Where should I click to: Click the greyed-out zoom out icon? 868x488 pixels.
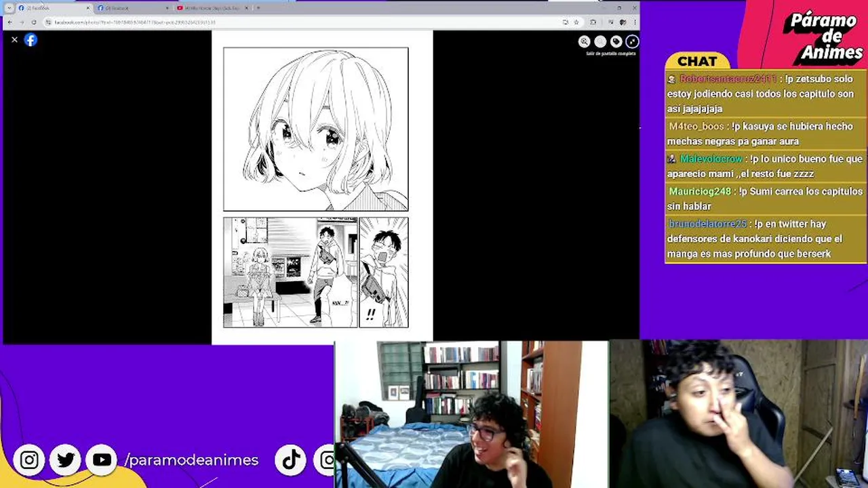(600, 41)
